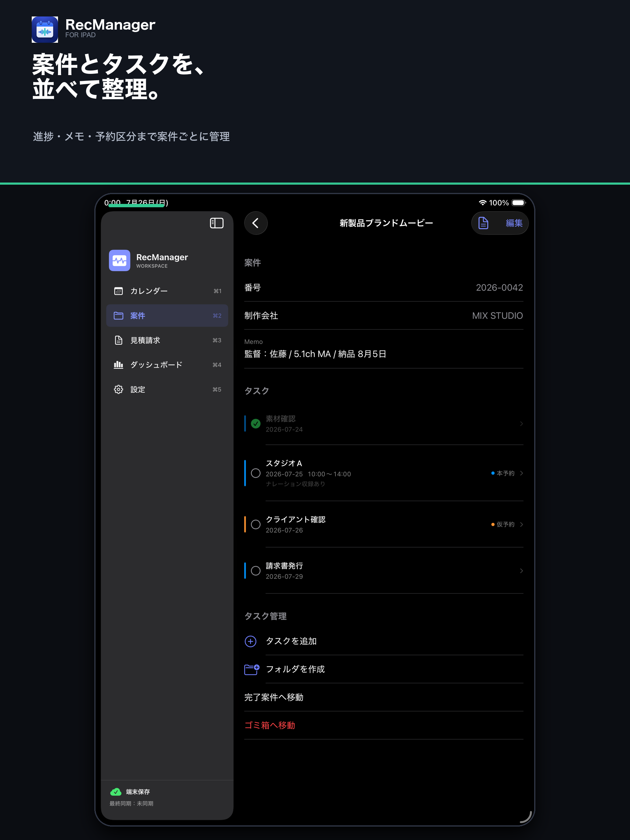Select 案件 in the sidebar
This screenshot has height=840, width=630.
click(167, 316)
